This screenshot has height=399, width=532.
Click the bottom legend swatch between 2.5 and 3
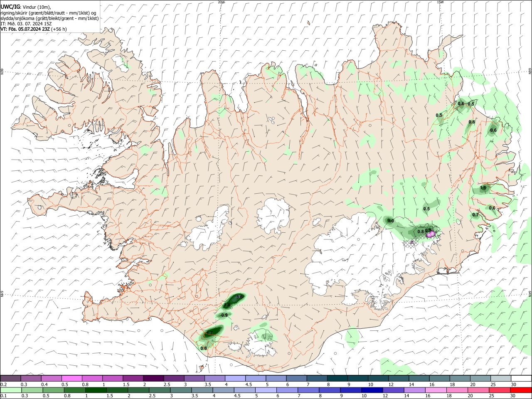160,390
